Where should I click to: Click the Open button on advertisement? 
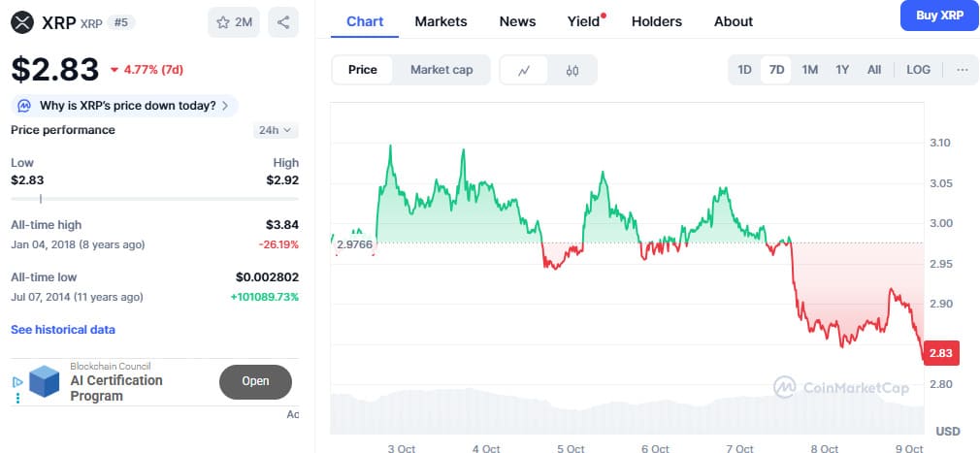255,381
